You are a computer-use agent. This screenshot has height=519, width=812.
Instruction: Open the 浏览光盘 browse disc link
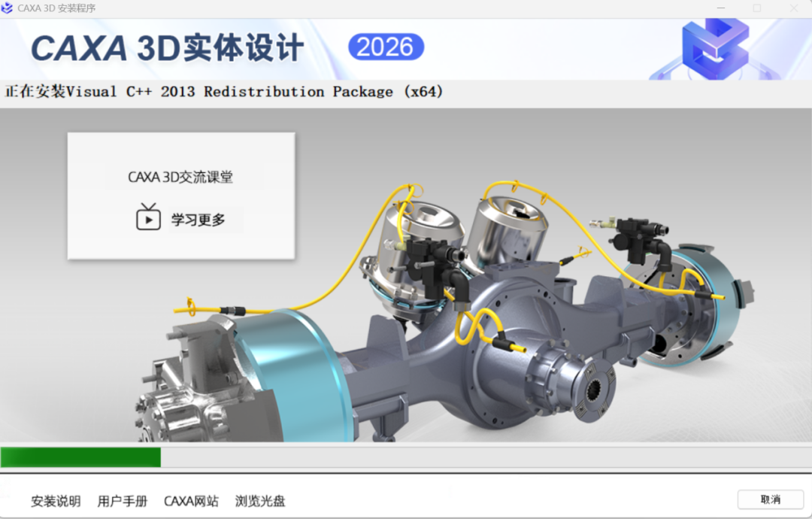point(260,501)
